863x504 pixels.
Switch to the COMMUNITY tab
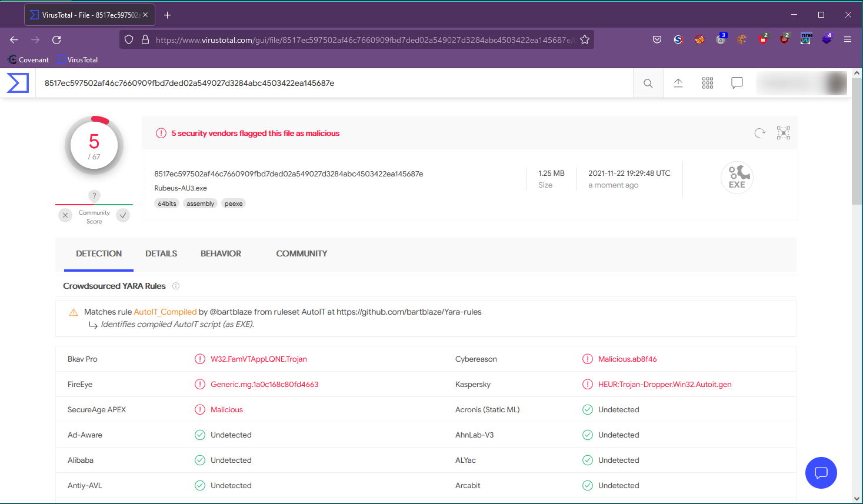(302, 253)
